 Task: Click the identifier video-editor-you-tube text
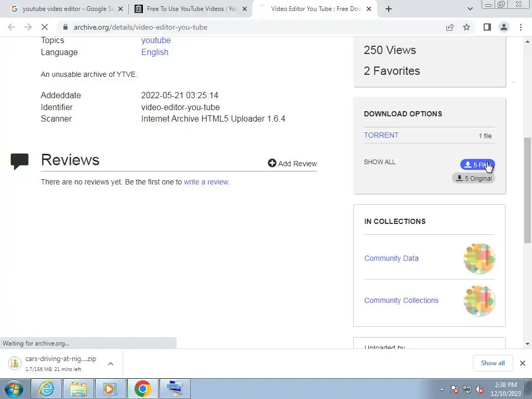(180, 107)
